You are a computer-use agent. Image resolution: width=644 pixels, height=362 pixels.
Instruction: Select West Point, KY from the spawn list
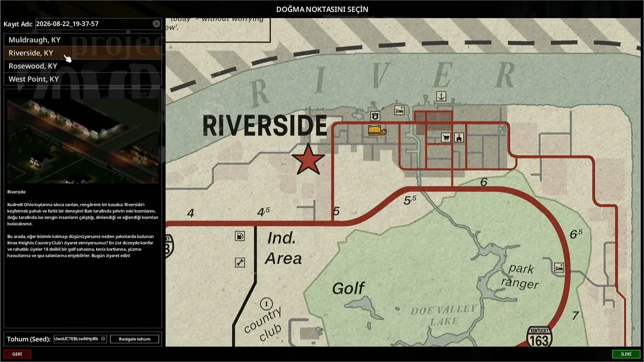pyautogui.click(x=83, y=79)
